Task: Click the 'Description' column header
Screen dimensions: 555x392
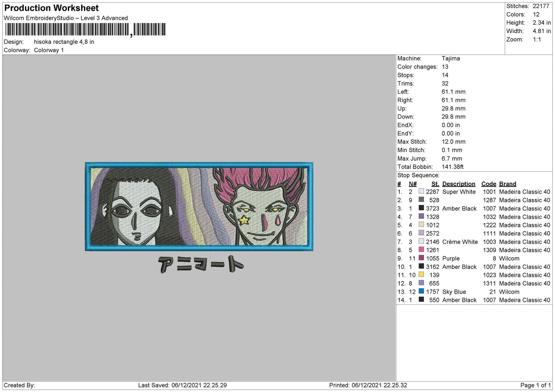Action: 459,184
